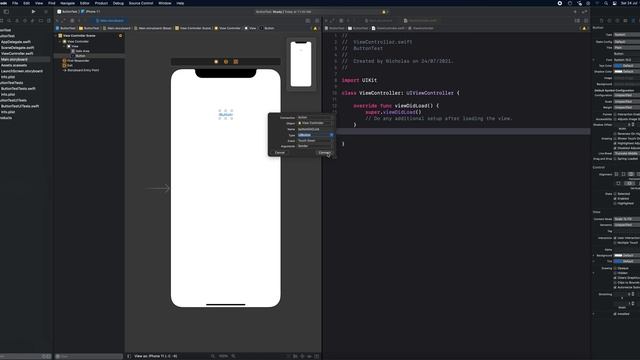640x360 pixels.
Task: Collapse the View Controller Scene disclosure triangle
Action: (x=56, y=36)
